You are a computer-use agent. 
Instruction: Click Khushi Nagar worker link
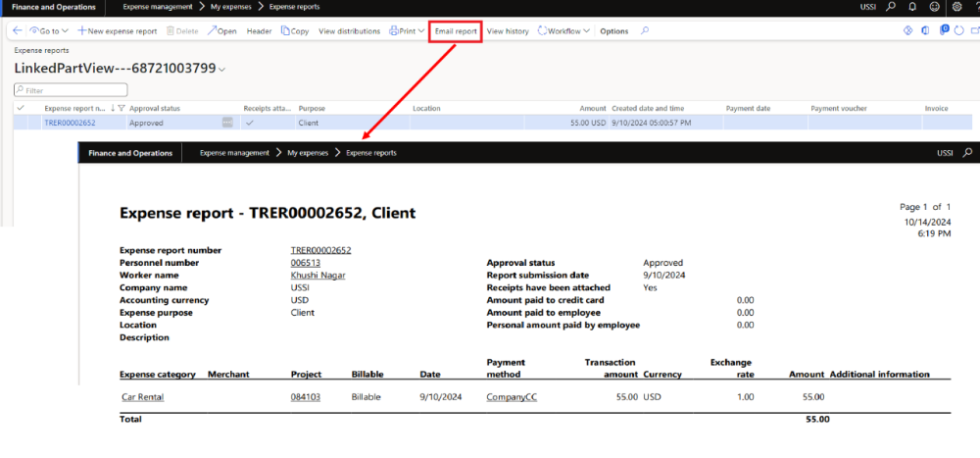click(x=318, y=276)
